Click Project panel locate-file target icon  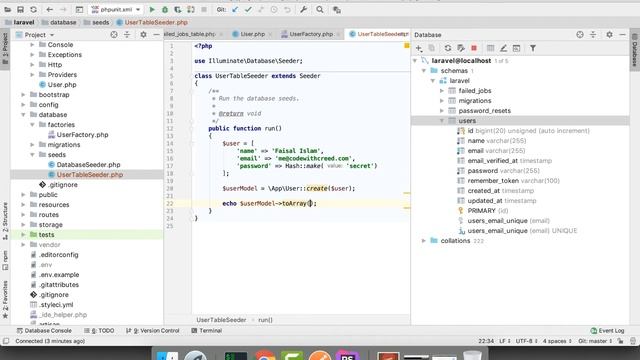click(114, 35)
